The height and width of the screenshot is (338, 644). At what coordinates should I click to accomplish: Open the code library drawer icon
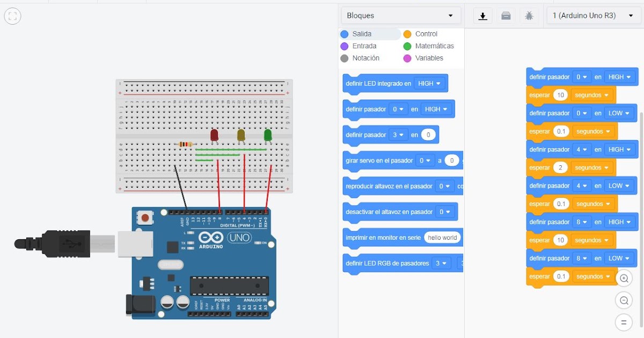(506, 15)
